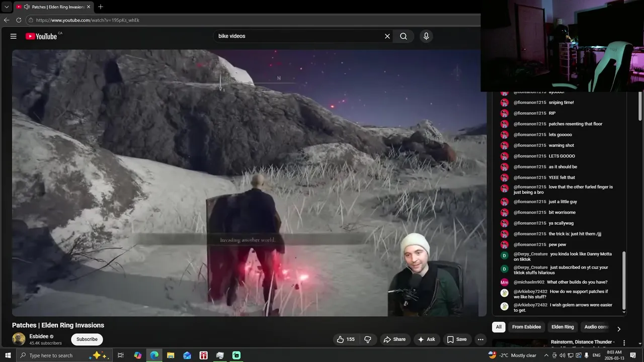Image resolution: width=644 pixels, height=362 pixels.
Task: Click the fioreanon1215 sniping time message
Action: point(561,103)
